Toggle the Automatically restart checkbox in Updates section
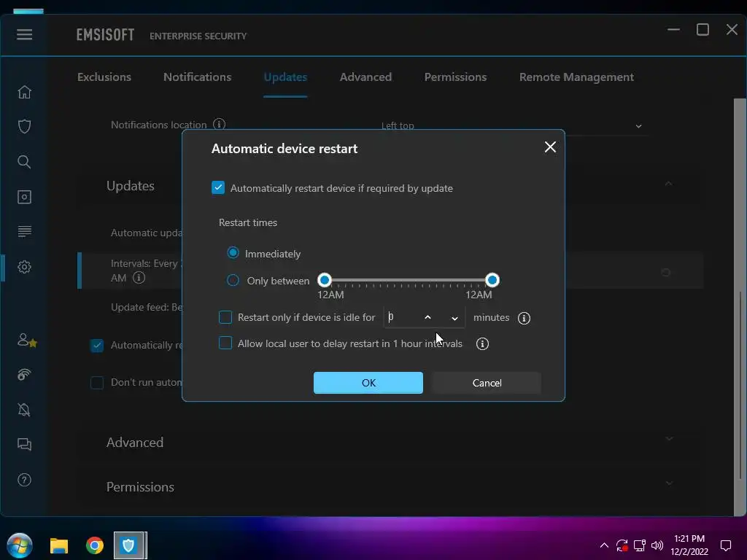This screenshot has width=747, height=560. [x=97, y=345]
